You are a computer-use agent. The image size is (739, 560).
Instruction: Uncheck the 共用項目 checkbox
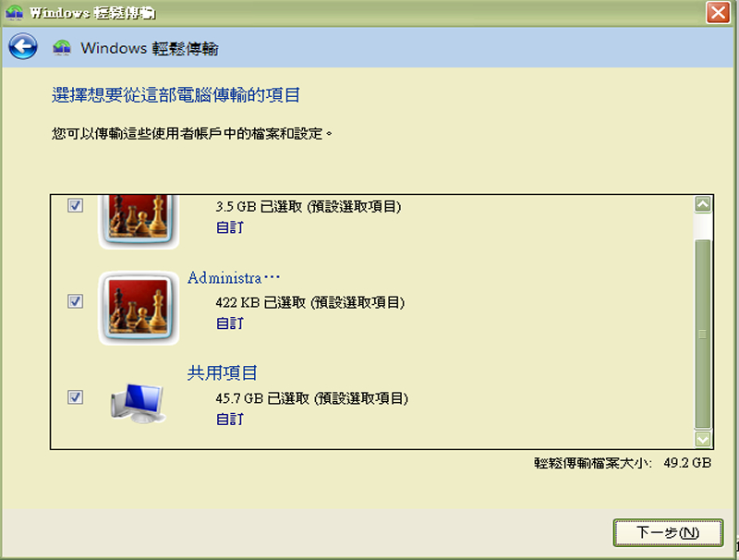pyautogui.click(x=76, y=397)
